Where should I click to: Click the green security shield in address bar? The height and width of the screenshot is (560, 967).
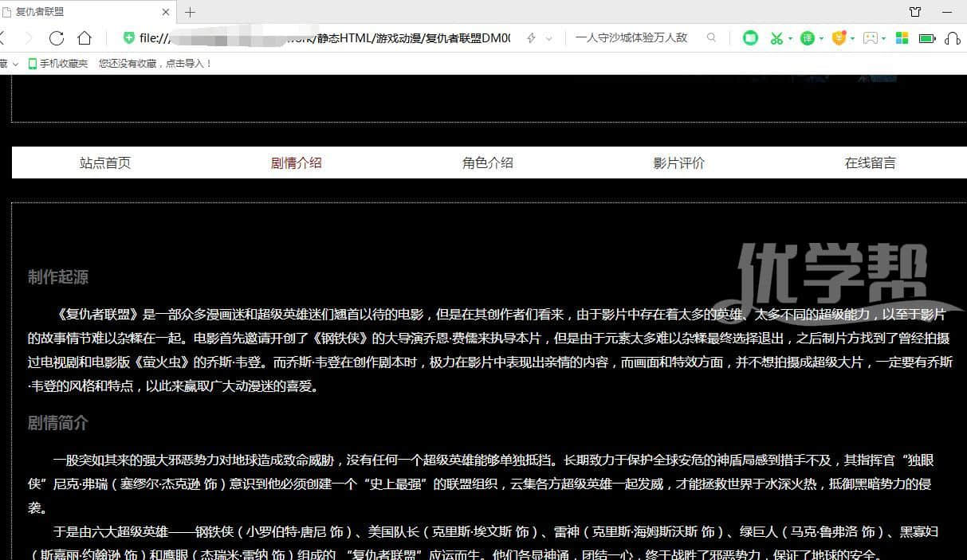tap(128, 38)
